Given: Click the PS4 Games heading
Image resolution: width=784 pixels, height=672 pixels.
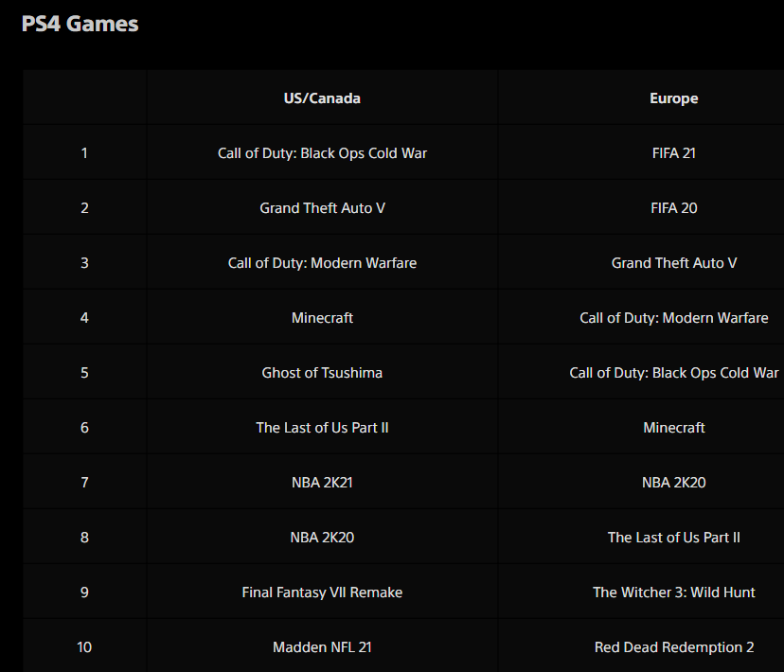Looking at the screenshot, I should [x=80, y=24].
